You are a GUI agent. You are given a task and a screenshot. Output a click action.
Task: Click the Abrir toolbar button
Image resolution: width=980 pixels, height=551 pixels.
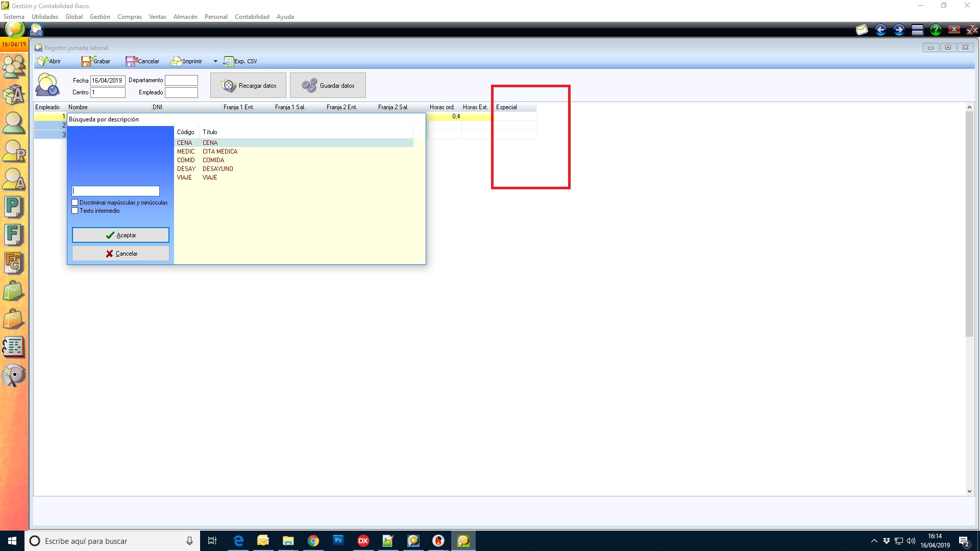coord(49,61)
